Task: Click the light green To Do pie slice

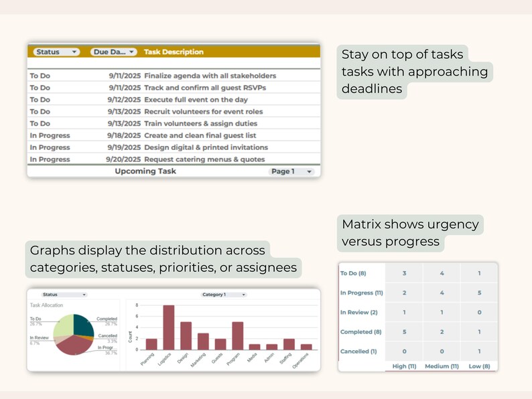Action: tap(64, 325)
